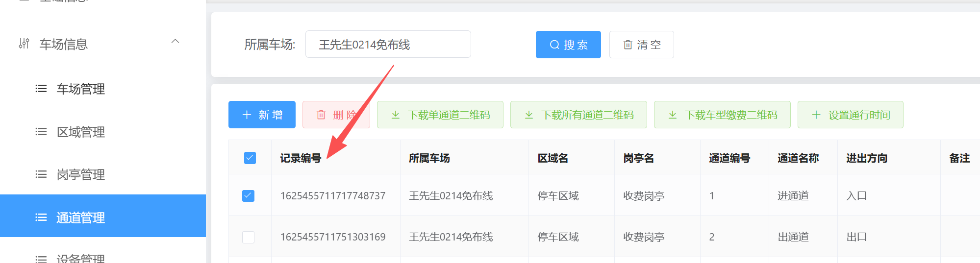980x263 pixels.
Task: Click the 进通道 cell
Action: pyautogui.click(x=793, y=196)
